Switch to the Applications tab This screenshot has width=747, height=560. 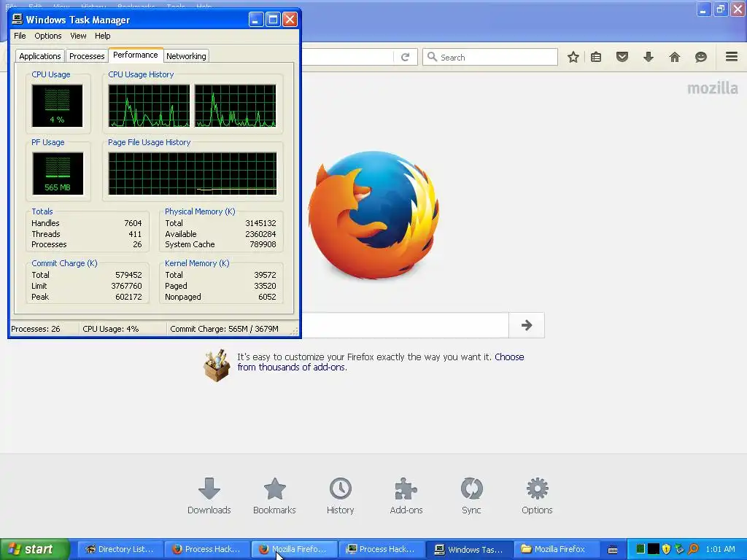click(x=40, y=56)
